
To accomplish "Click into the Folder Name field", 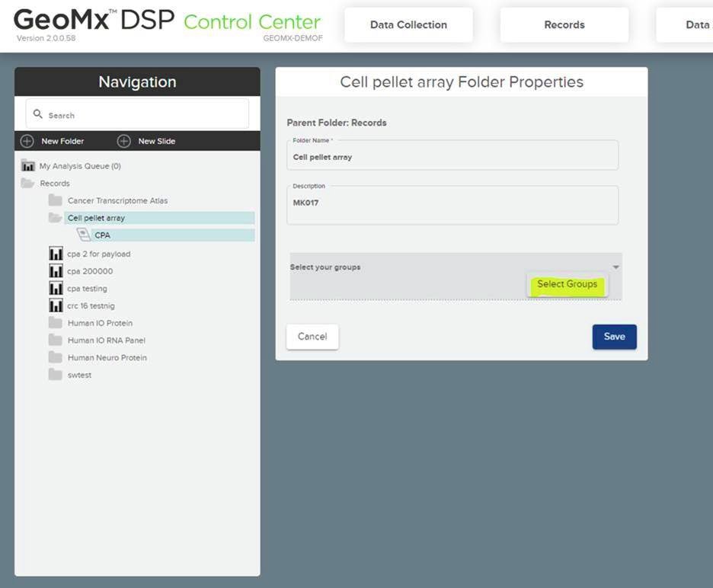I will click(x=452, y=157).
